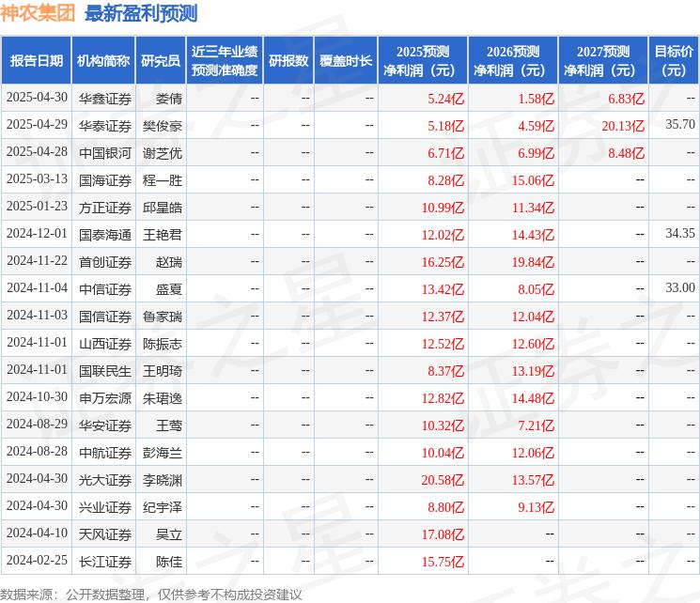
Task: Click analyst name 盛夏
Action: coord(169,289)
